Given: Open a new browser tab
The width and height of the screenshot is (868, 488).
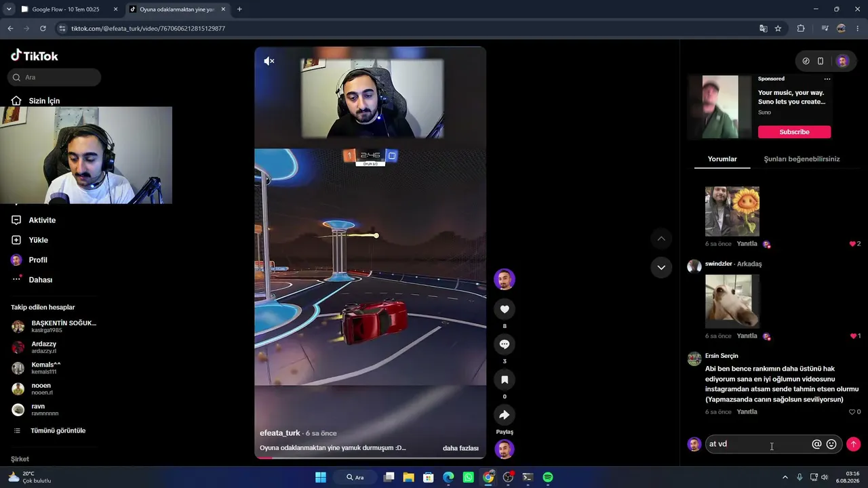Looking at the screenshot, I should 239,9.
